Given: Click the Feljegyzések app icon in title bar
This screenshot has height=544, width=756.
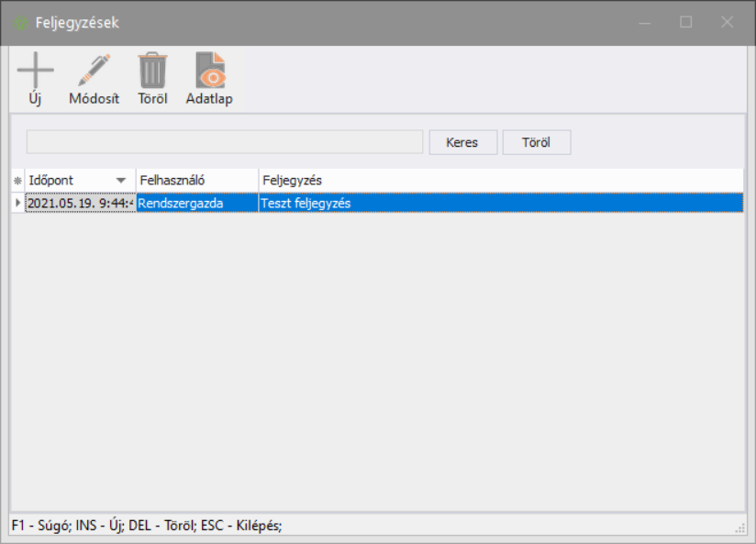Looking at the screenshot, I should click(20, 22).
